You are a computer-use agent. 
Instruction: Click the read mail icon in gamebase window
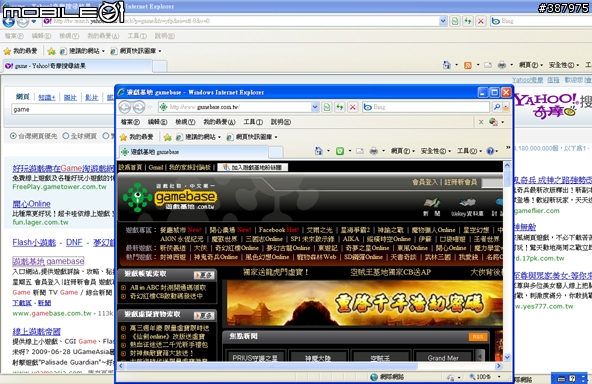(360, 151)
